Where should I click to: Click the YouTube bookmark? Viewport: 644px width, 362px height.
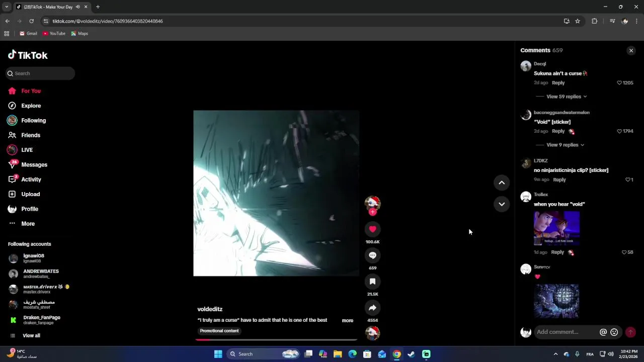(x=54, y=34)
